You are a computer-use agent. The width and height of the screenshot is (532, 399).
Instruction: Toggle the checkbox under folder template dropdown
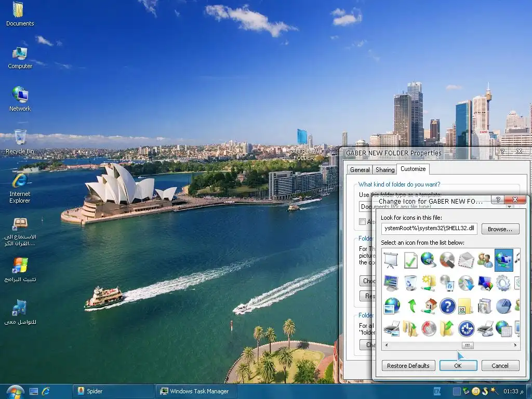tap(362, 221)
